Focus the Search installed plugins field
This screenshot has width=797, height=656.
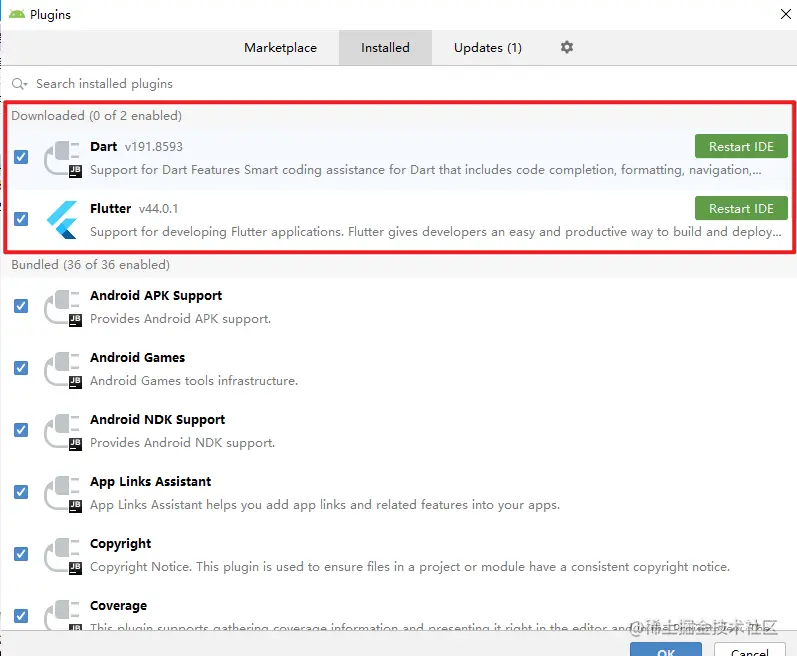[398, 84]
